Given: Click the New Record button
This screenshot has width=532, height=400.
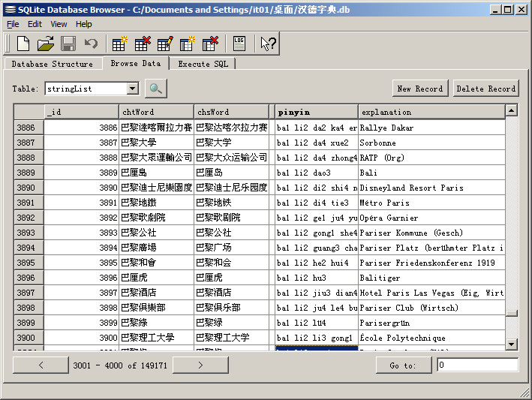Looking at the screenshot, I should [420, 89].
